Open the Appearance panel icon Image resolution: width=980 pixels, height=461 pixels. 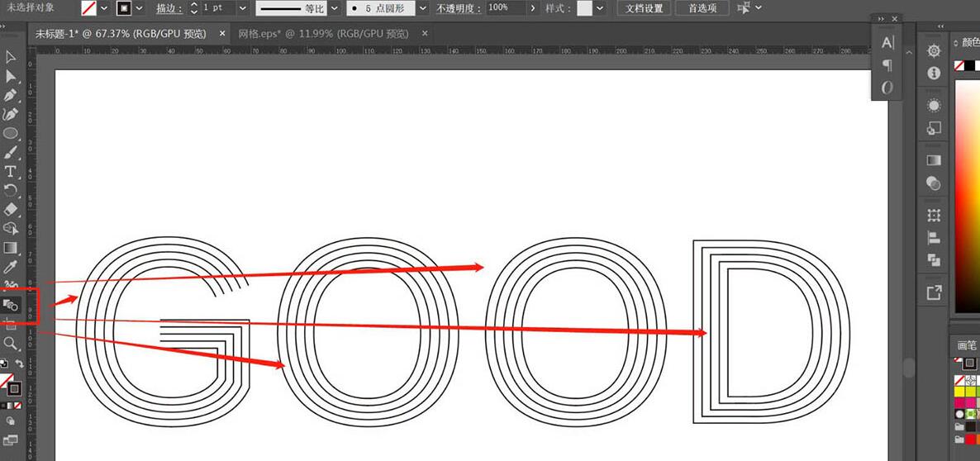click(934, 105)
